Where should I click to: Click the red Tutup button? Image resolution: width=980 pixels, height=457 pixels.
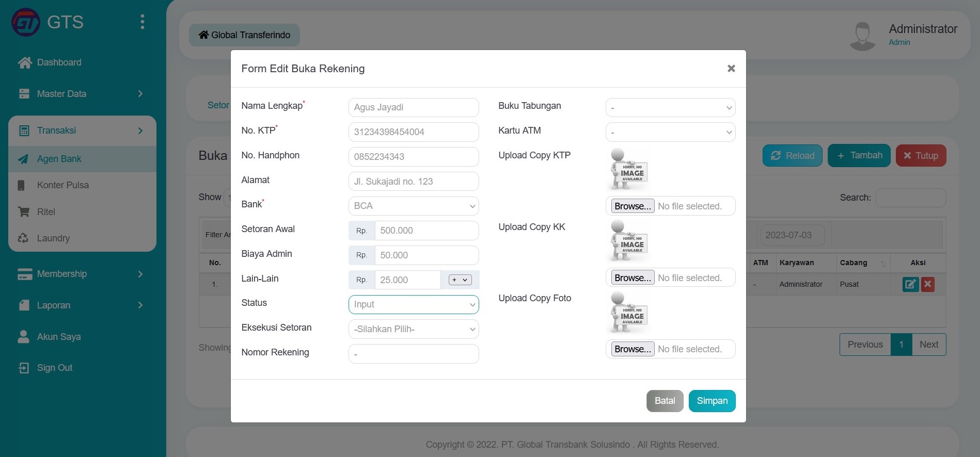pos(921,156)
